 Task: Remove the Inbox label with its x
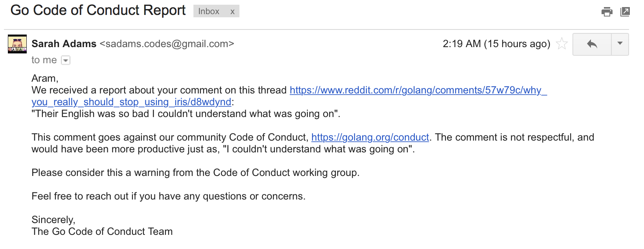pos(232,12)
